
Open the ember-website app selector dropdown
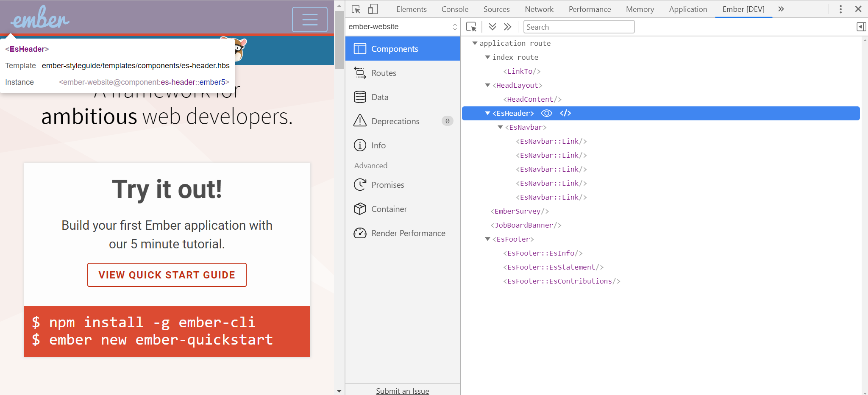pyautogui.click(x=402, y=27)
